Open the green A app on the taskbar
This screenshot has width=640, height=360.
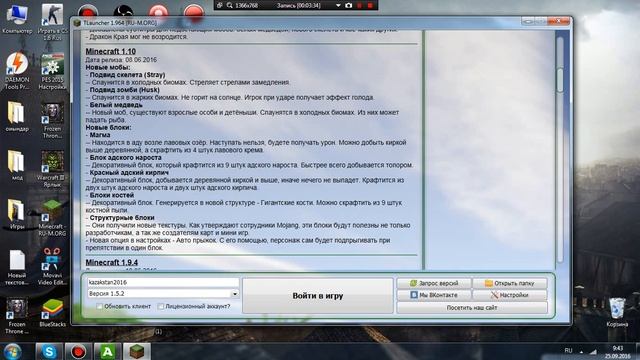tap(107, 351)
